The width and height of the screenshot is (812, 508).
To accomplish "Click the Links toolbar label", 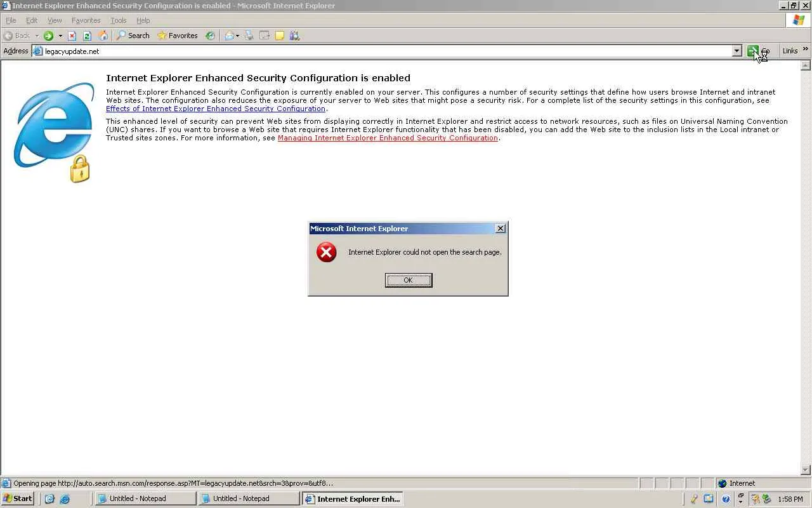I will tap(790, 51).
